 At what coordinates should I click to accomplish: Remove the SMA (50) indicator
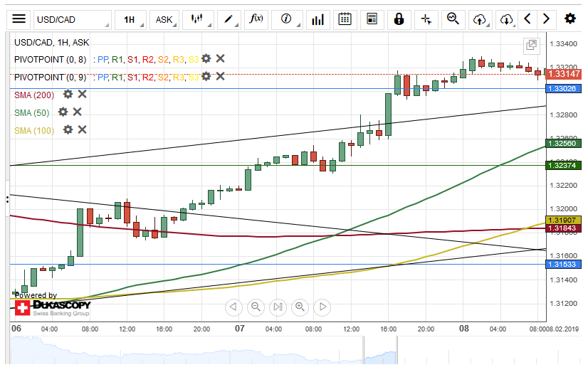point(78,112)
